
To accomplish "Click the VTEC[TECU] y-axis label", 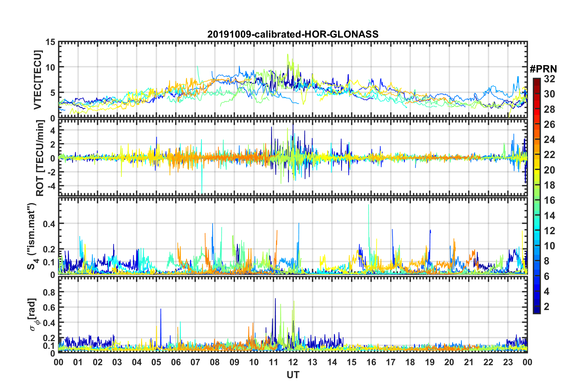I will click(x=38, y=80).
